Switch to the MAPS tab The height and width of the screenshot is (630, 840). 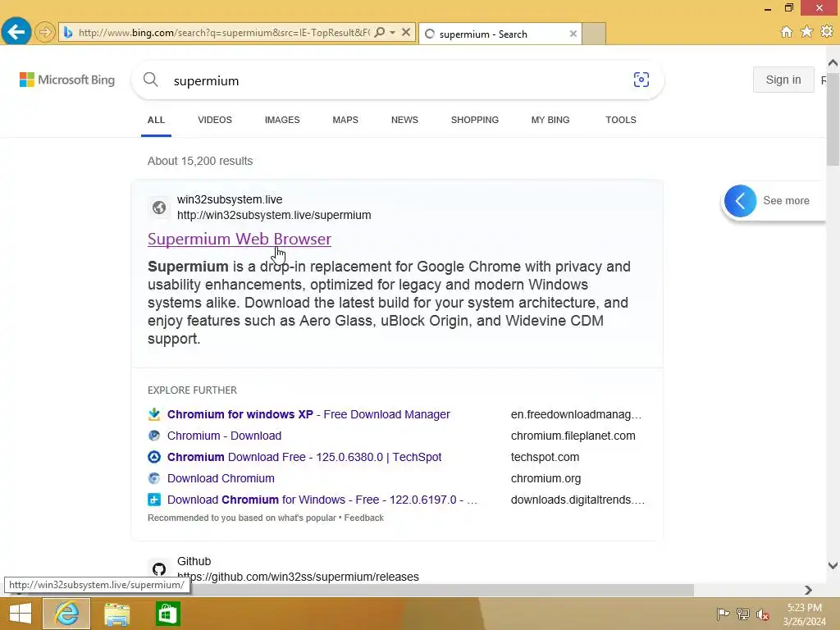point(345,120)
